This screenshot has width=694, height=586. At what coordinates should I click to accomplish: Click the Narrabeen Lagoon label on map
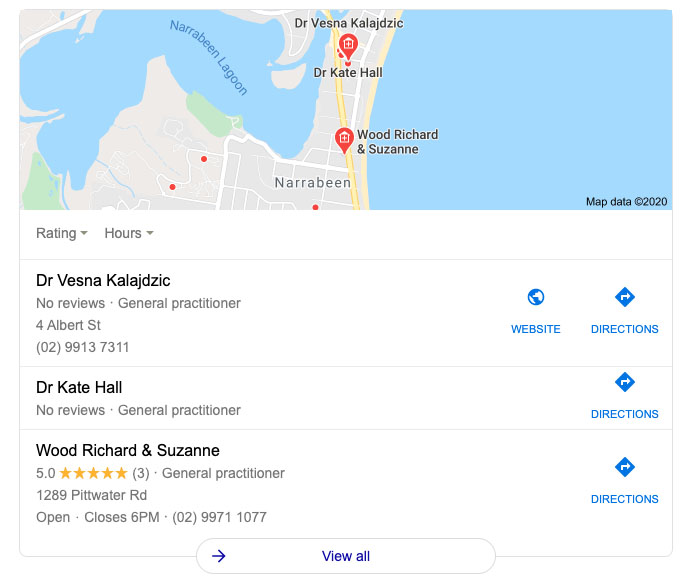(209, 57)
